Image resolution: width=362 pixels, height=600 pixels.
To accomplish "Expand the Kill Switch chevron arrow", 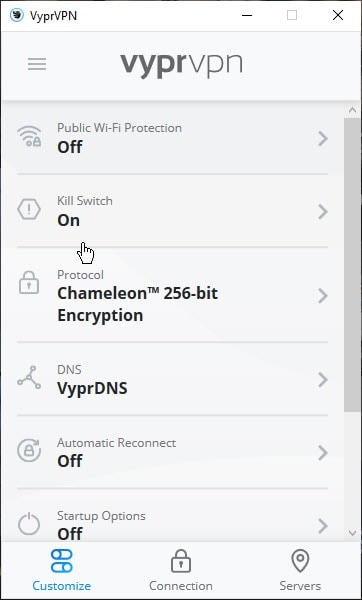I will point(323,211).
